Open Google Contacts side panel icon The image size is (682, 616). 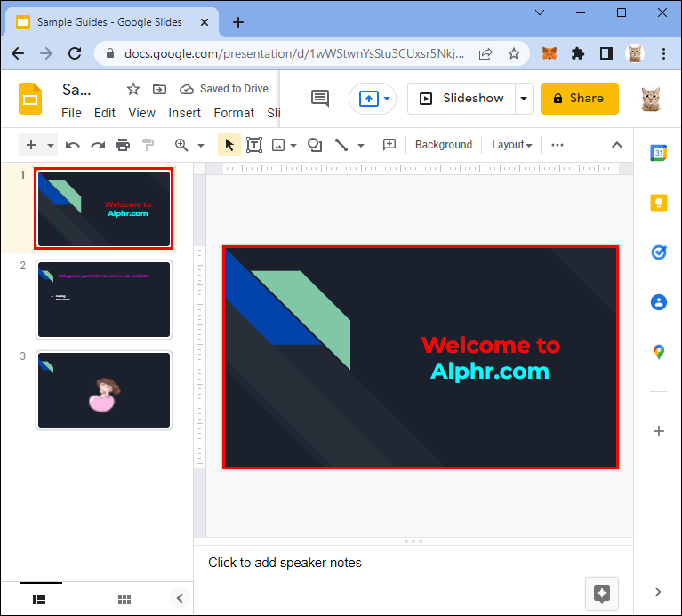click(x=659, y=301)
